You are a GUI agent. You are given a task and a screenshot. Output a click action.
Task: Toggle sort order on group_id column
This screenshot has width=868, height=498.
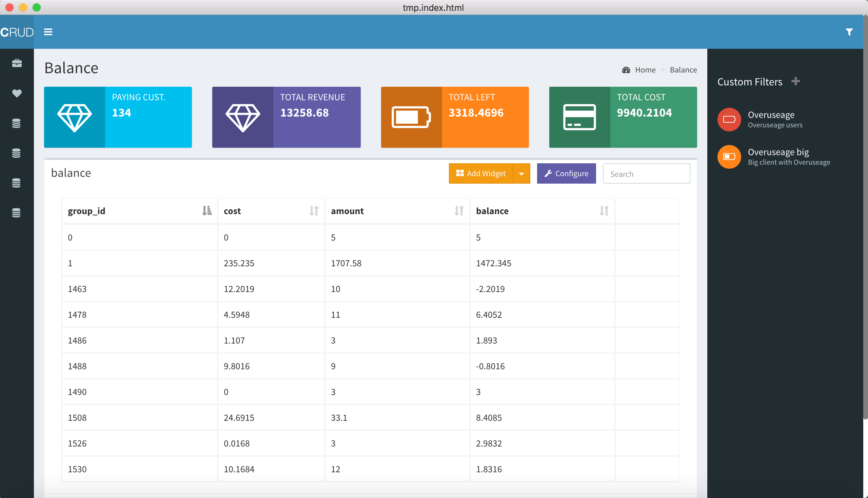point(207,211)
